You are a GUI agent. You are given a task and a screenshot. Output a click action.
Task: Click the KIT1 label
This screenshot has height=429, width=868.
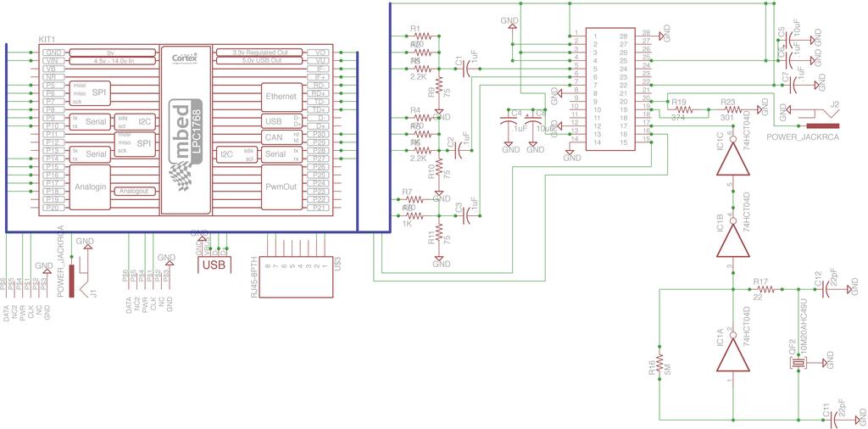[x=47, y=40]
